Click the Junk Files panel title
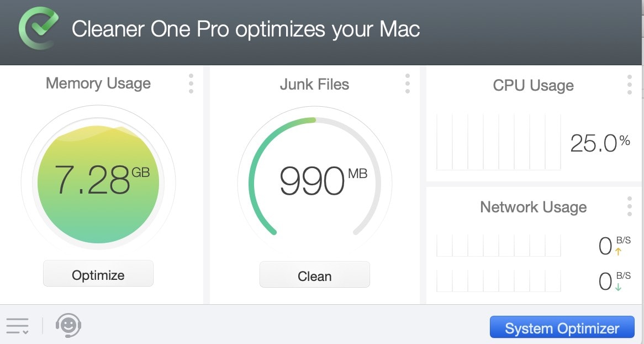Screen dimensions: 644x344 (314, 85)
